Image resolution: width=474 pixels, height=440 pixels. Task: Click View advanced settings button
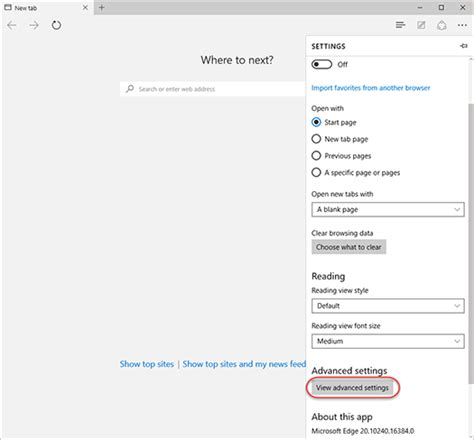tap(352, 388)
